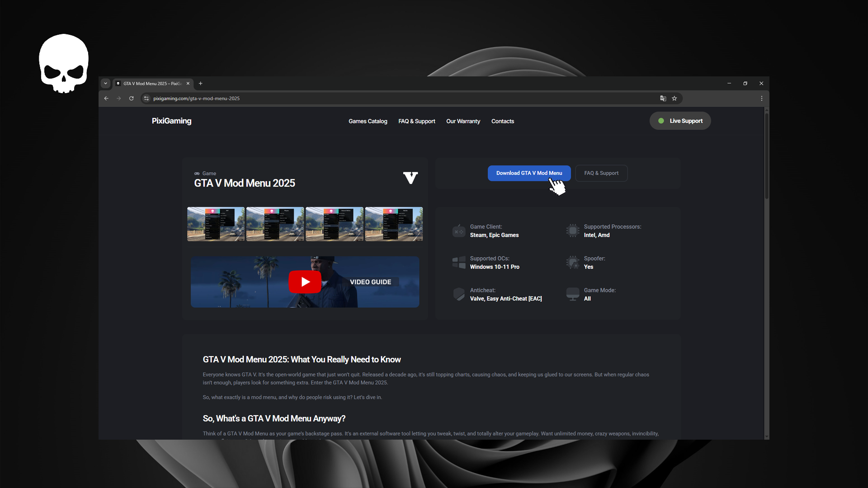Click Download GTA V Mod Menu button
The width and height of the screenshot is (868, 488).
click(x=529, y=173)
